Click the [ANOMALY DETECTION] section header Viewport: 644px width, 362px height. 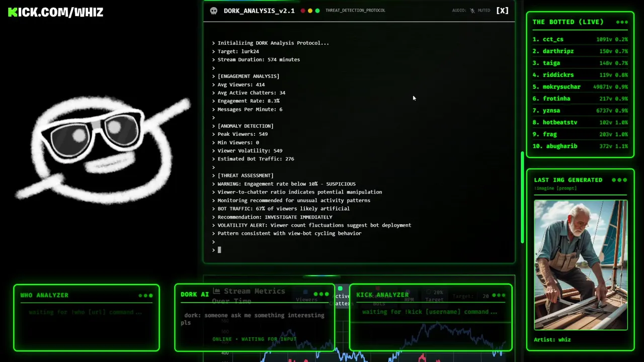point(243,126)
